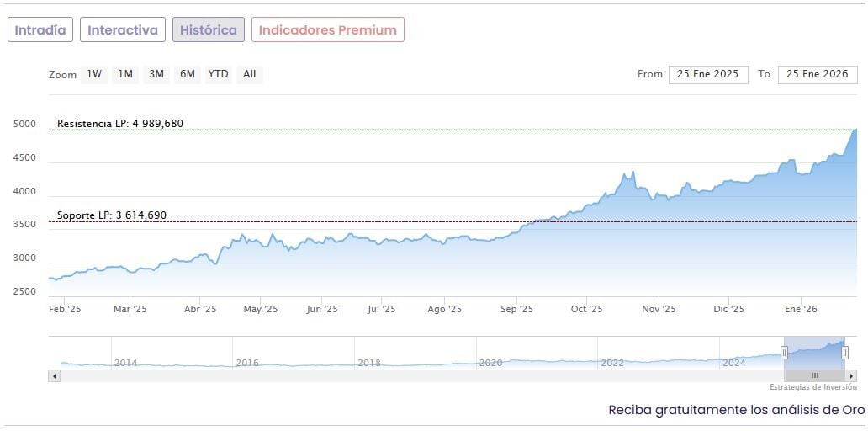
Task: Select the 6M zoom option
Action: (187, 74)
